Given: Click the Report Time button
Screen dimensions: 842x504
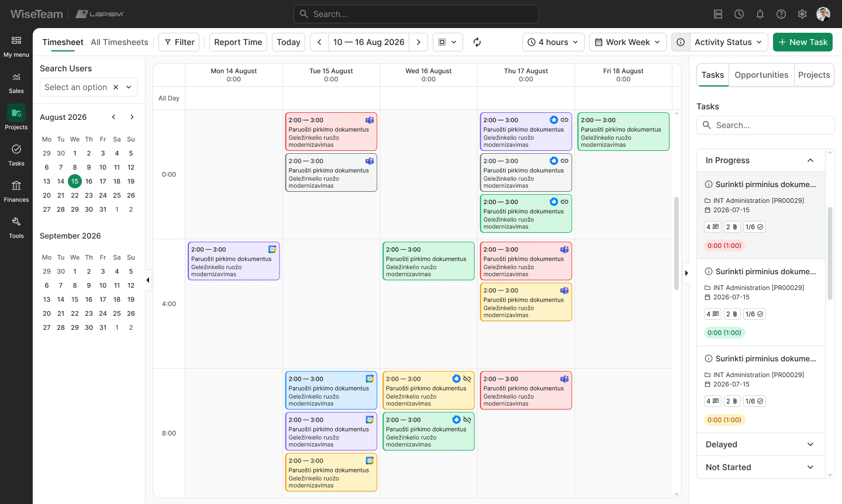Looking at the screenshot, I should click(238, 42).
